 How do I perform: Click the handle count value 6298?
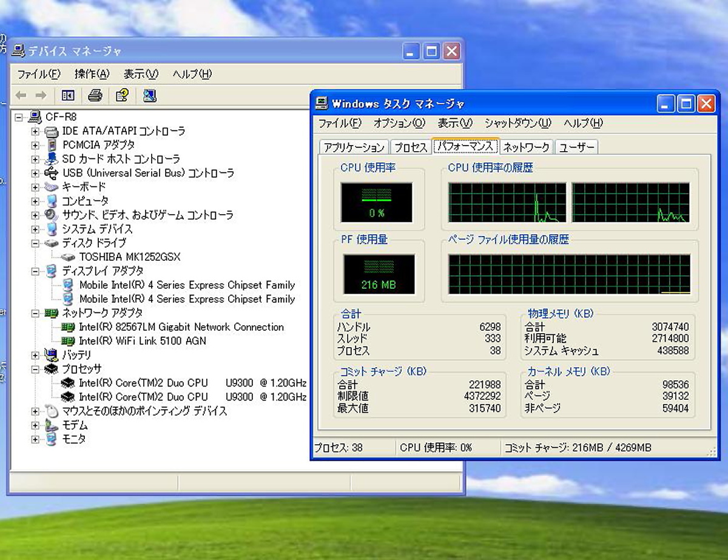click(490, 327)
